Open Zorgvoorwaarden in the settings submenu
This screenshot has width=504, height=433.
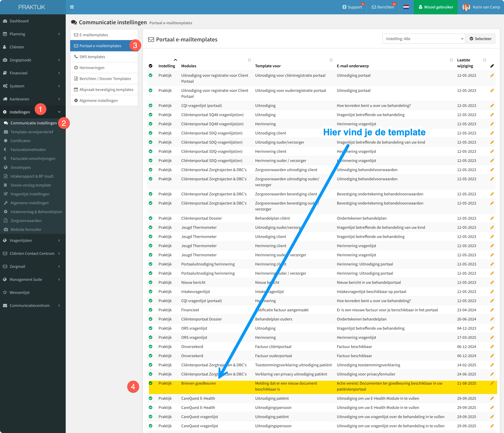pos(26,220)
